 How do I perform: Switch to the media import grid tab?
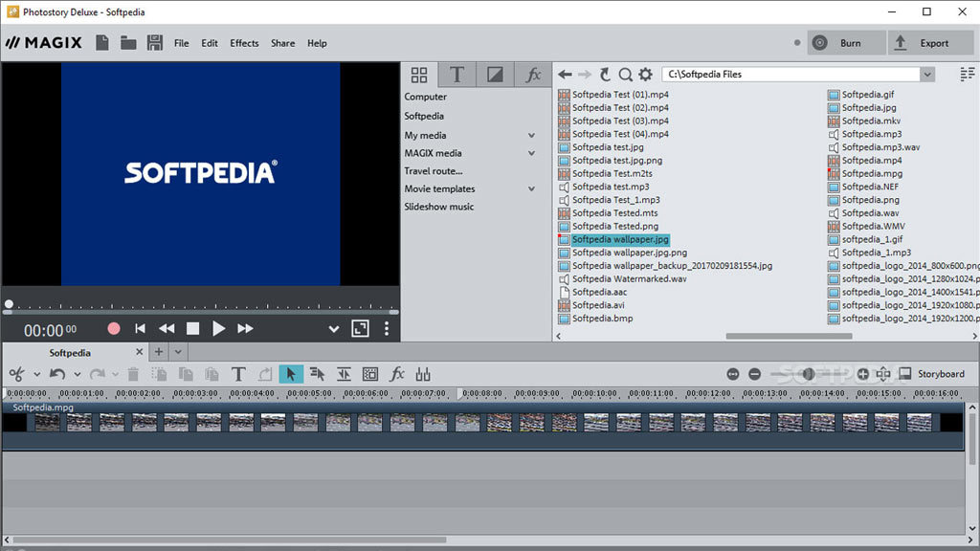(419, 75)
